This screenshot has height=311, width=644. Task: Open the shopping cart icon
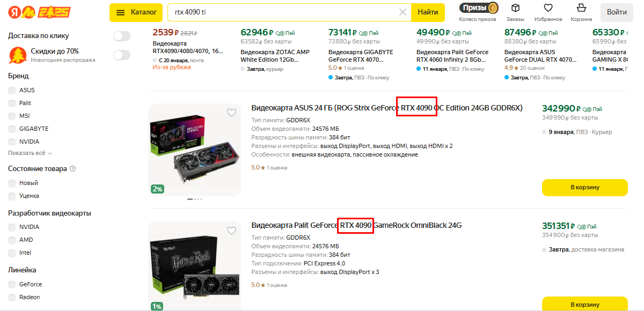581,8
